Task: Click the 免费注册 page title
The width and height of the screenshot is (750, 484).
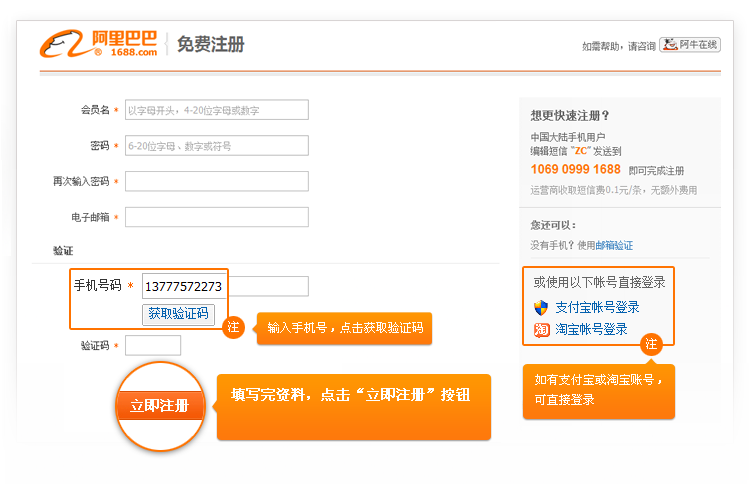Action: coord(211,44)
